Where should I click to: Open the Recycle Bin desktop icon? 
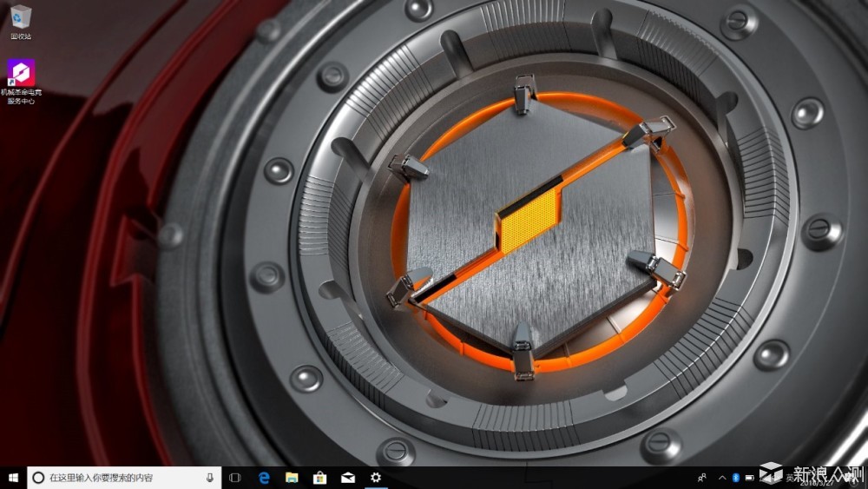pos(21,23)
